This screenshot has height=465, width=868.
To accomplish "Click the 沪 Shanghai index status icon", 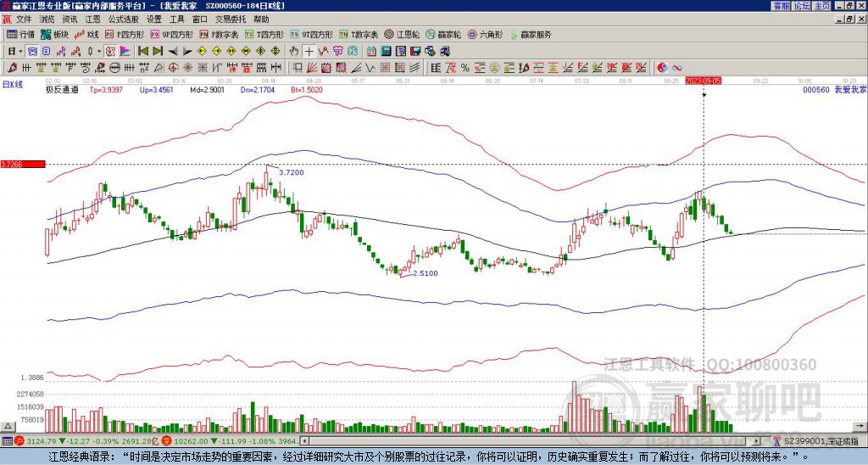I will [x=19, y=441].
